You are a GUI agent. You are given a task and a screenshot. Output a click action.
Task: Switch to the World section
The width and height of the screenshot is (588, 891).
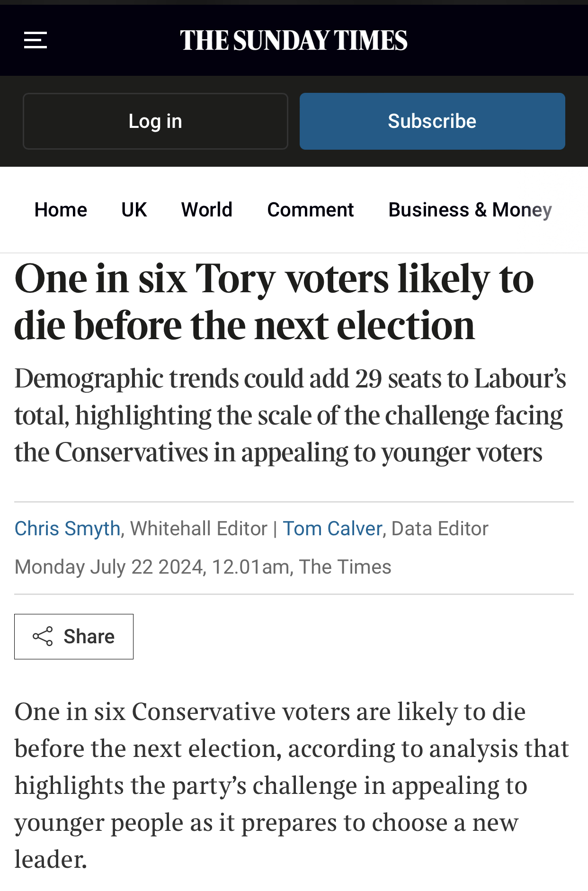point(207,210)
